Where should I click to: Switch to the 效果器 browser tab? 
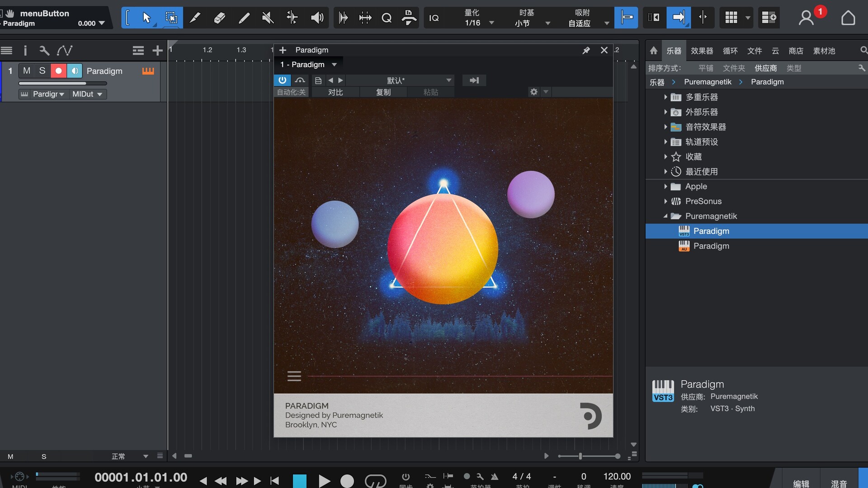pos(702,51)
